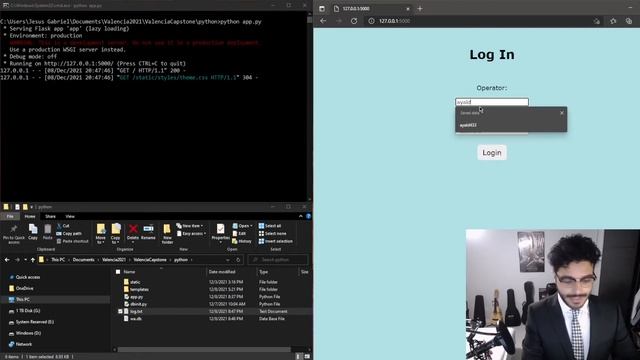Click the Search python box in Explorer
Screen dimensions: 640x360
click(278, 260)
